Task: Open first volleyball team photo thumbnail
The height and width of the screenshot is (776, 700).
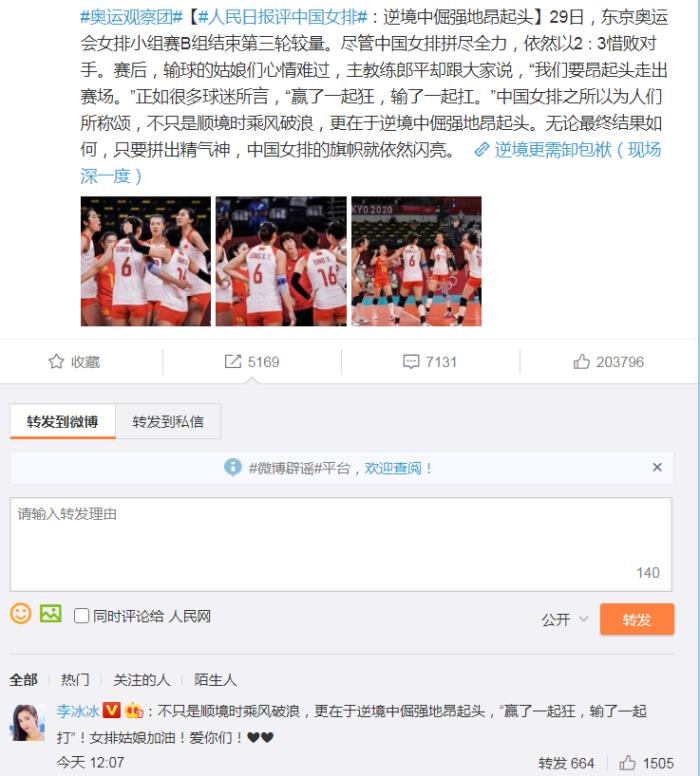Action: (x=146, y=261)
